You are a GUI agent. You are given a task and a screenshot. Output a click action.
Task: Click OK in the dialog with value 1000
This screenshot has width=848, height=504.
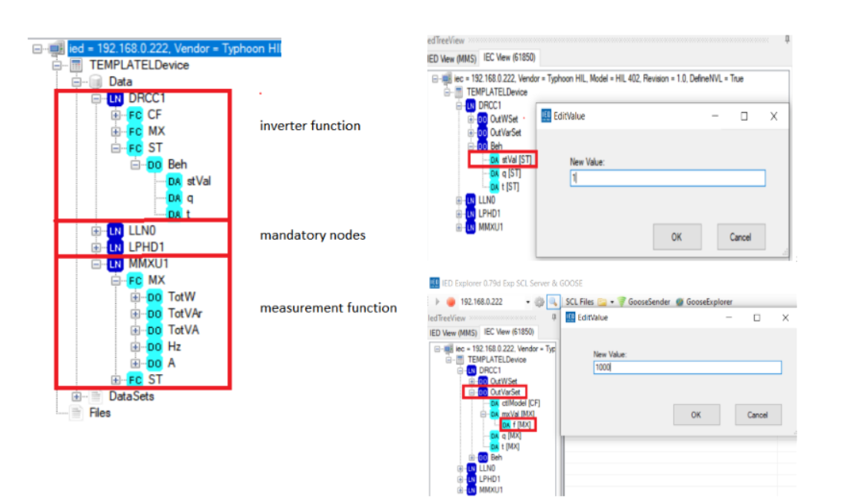[x=696, y=415]
